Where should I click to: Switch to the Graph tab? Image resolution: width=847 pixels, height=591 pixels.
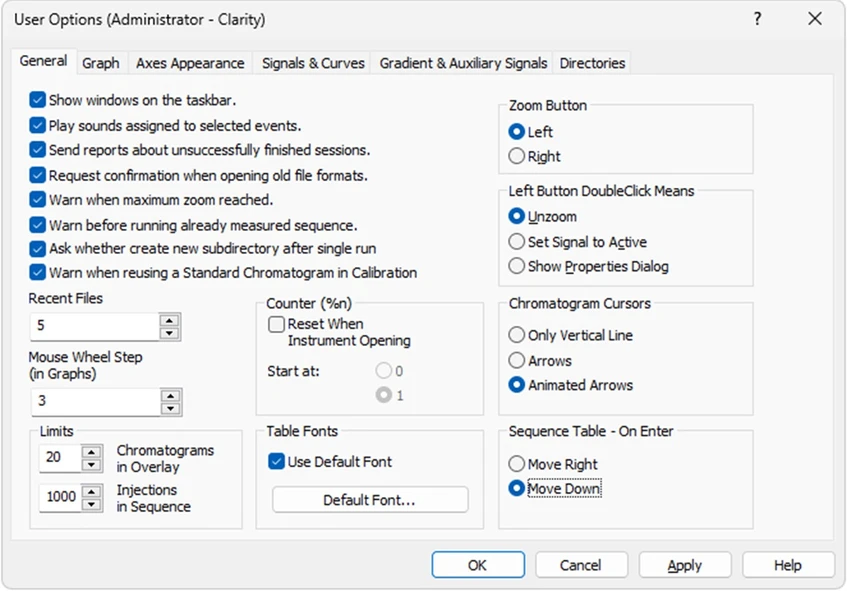point(101,62)
